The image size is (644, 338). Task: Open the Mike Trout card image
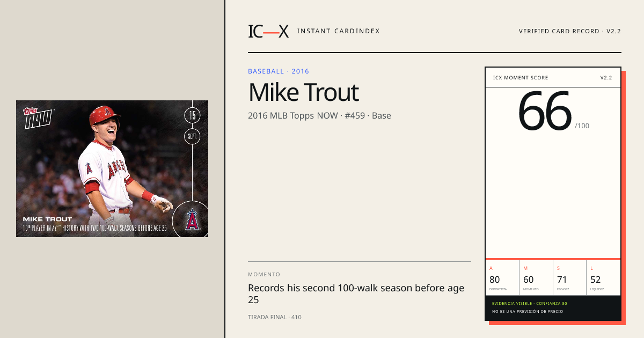(112, 168)
